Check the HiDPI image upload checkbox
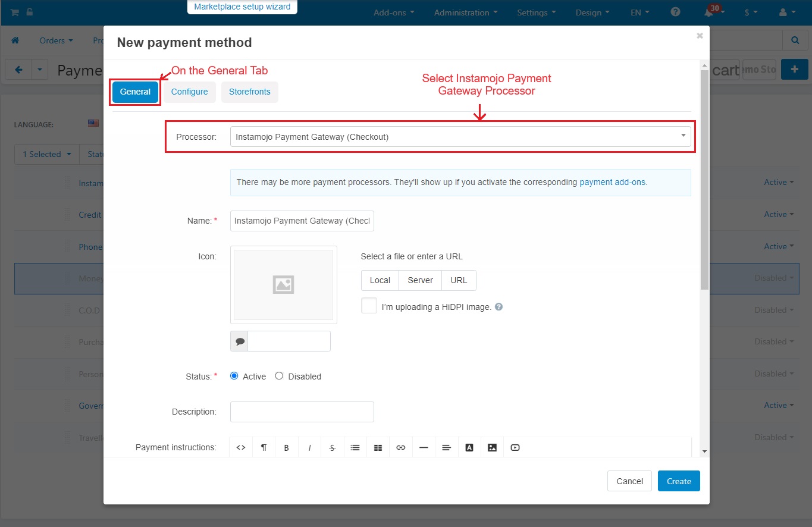Viewport: 812px width, 527px height. tap(369, 306)
